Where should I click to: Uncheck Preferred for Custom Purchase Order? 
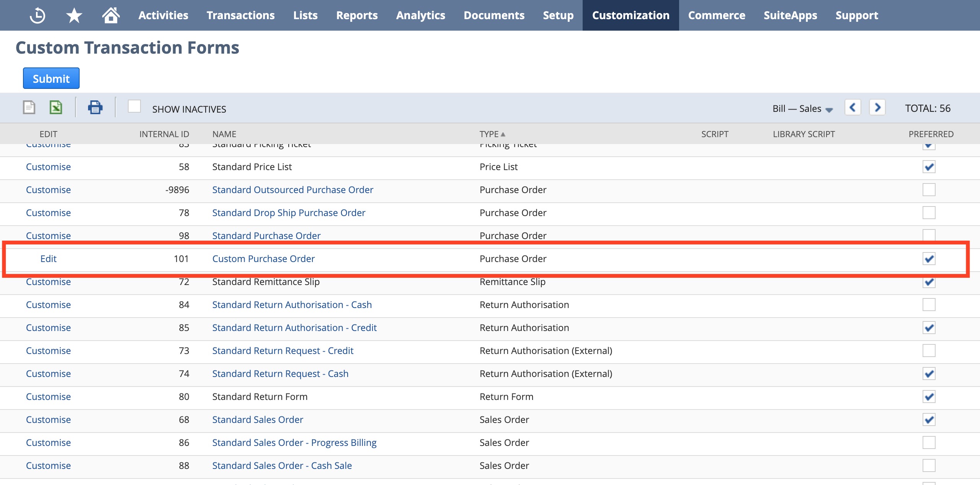tap(929, 259)
